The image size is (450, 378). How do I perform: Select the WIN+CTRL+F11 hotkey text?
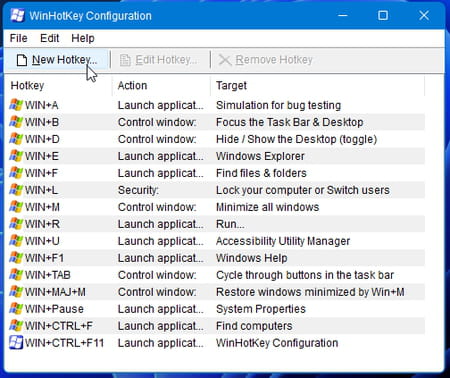[65, 343]
